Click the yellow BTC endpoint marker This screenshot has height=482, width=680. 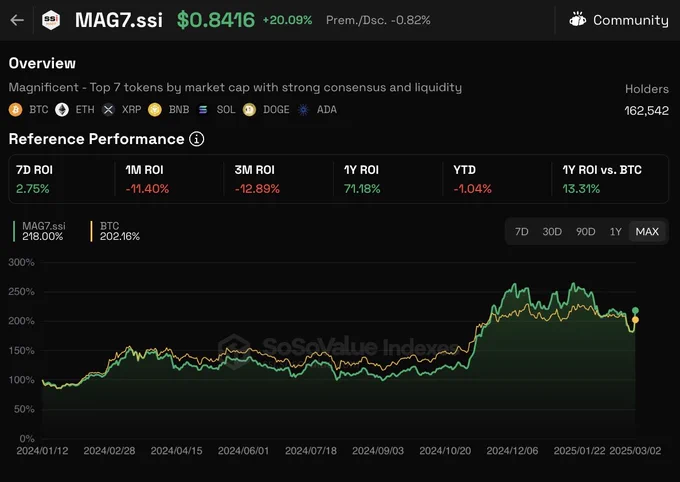click(x=635, y=320)
